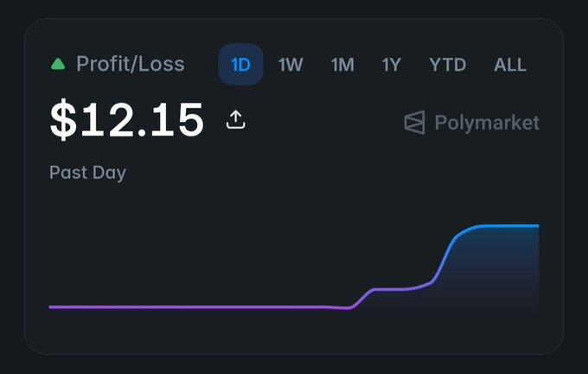This screenshot has height=374, width=588.
Task: Show the ALL time range
Action: (510, 65)
